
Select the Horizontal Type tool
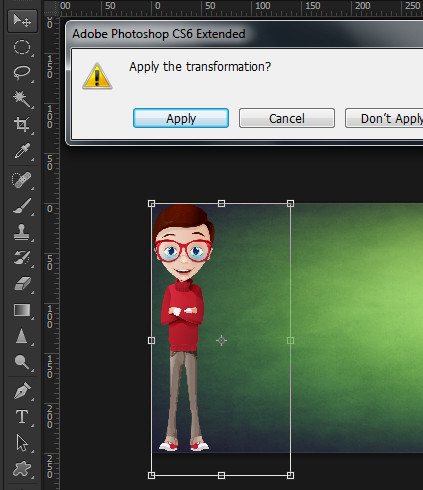tap(22, 417)
